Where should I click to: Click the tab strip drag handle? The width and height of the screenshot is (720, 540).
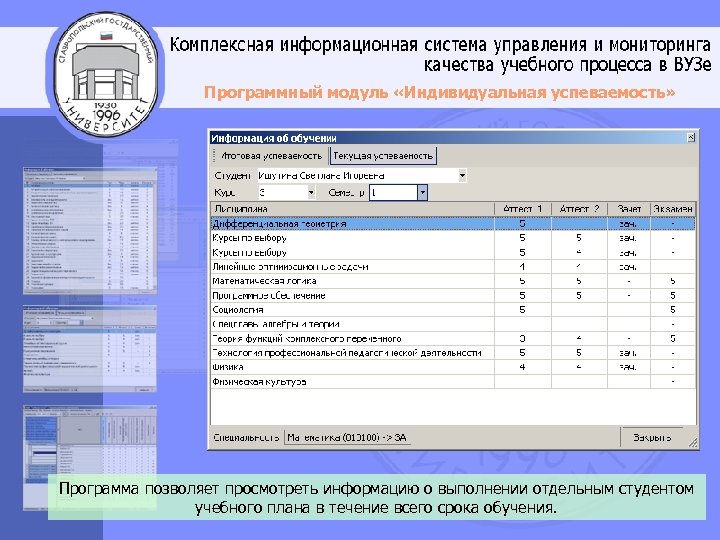(214, 156)
